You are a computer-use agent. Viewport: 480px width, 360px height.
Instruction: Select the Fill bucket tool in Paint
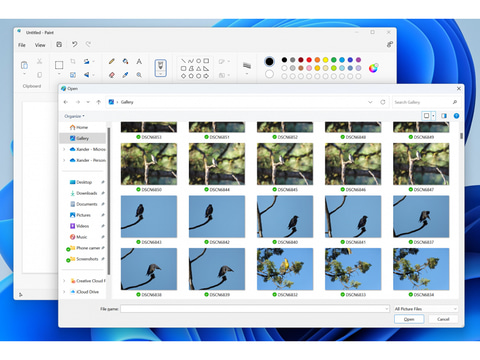125,61
